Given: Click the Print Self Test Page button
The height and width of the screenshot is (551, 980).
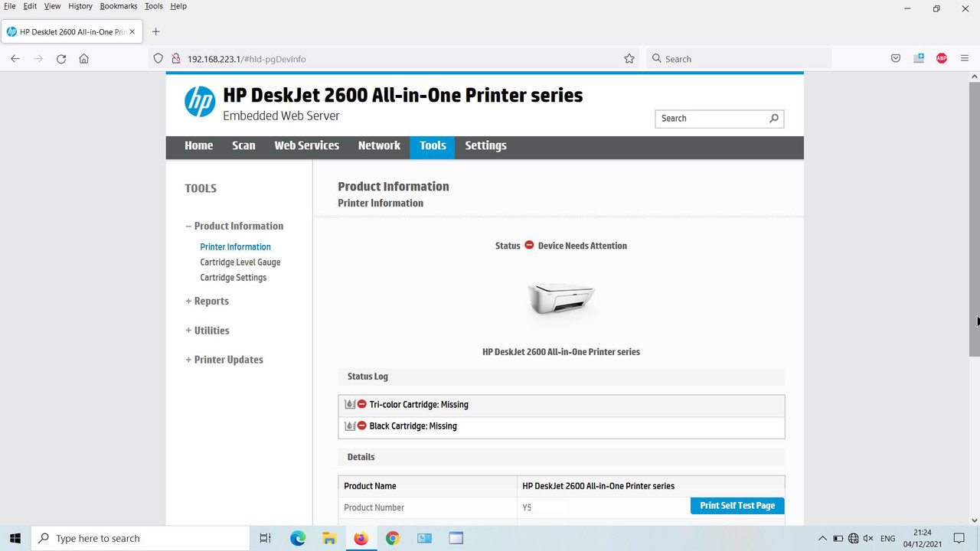Looking at the screenshot, I should coord(737,505).
